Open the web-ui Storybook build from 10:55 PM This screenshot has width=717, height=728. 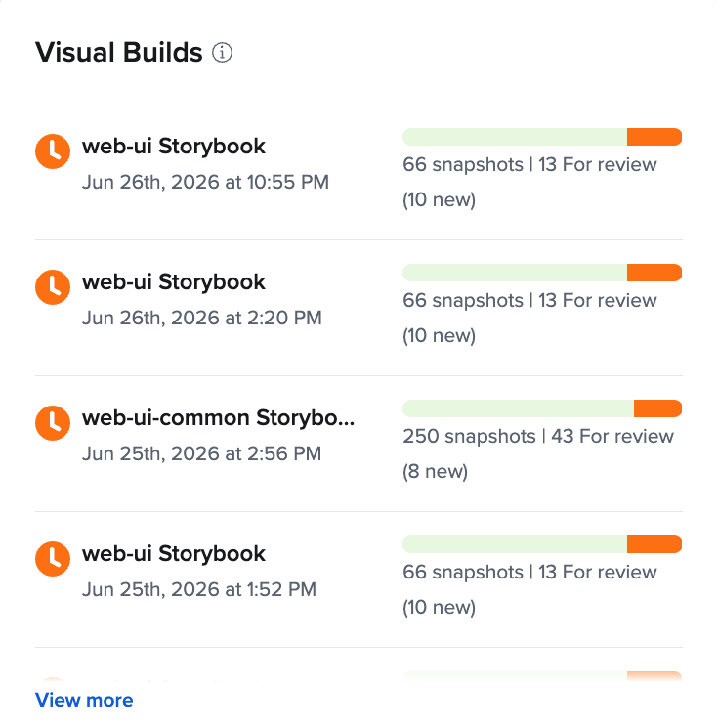pos(174,147)
